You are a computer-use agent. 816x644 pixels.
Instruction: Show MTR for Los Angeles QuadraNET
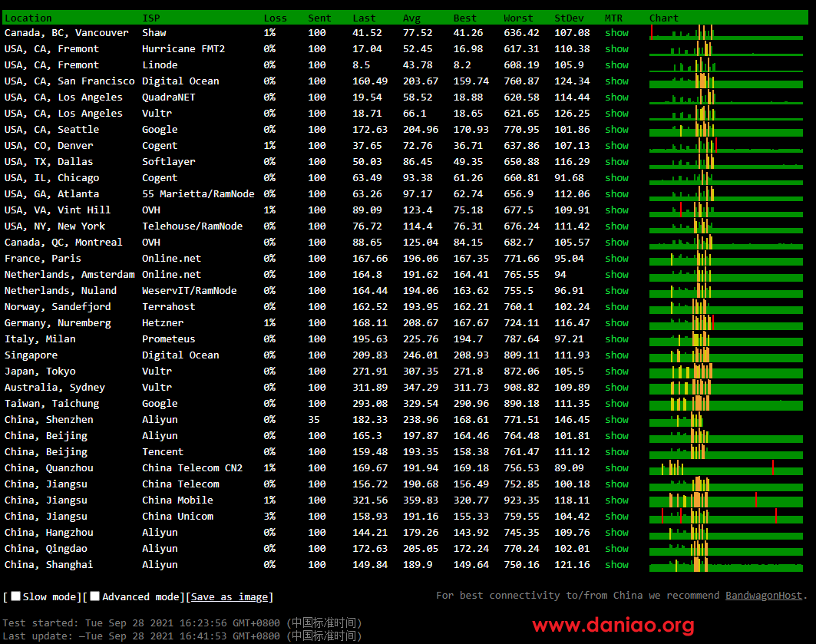point(616,97)
